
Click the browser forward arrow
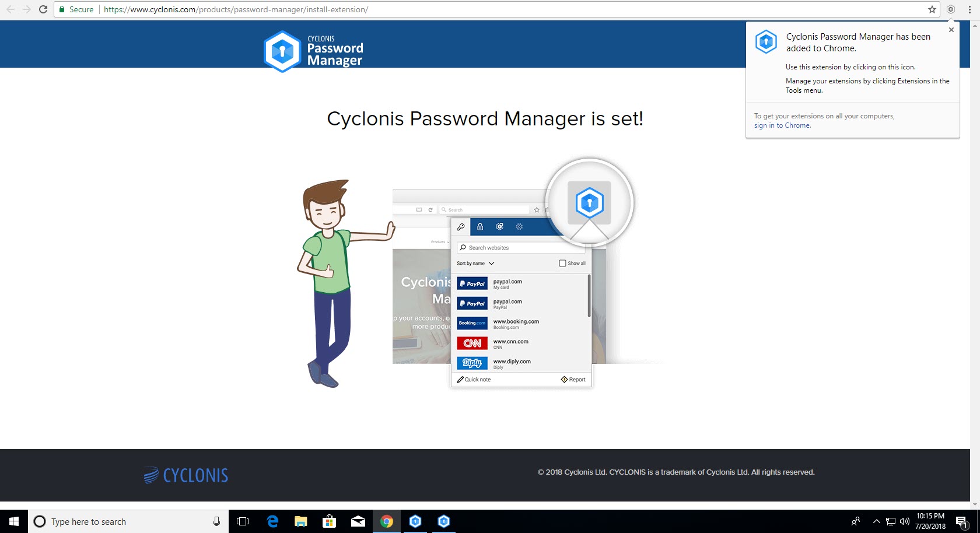[26, 9]
